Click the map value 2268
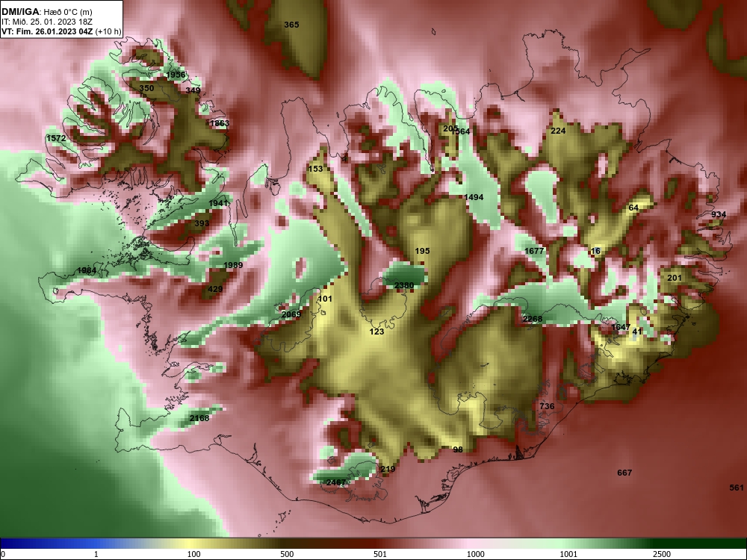This screenshot has height=560, width=747. (532, 319)
